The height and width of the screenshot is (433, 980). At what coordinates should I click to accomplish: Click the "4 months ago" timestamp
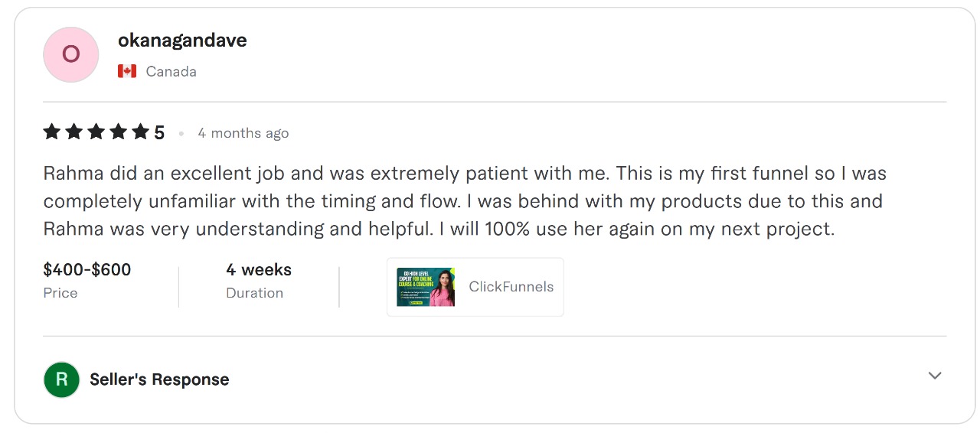coord(243,133)
